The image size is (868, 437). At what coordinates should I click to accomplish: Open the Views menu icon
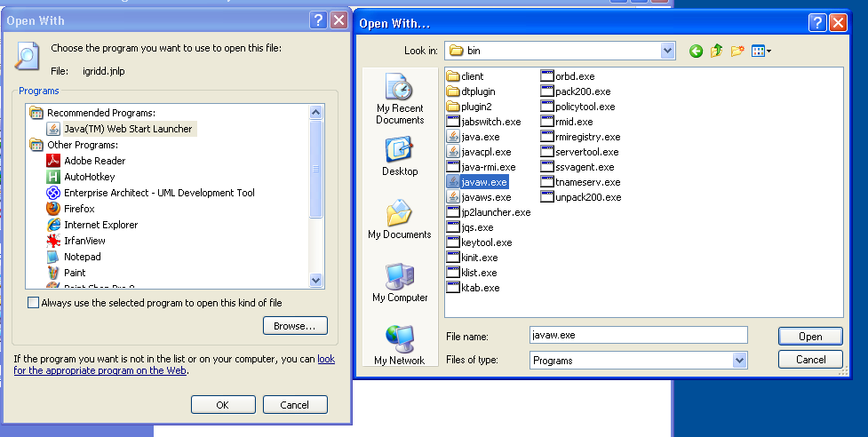click(x=761, y=52)
